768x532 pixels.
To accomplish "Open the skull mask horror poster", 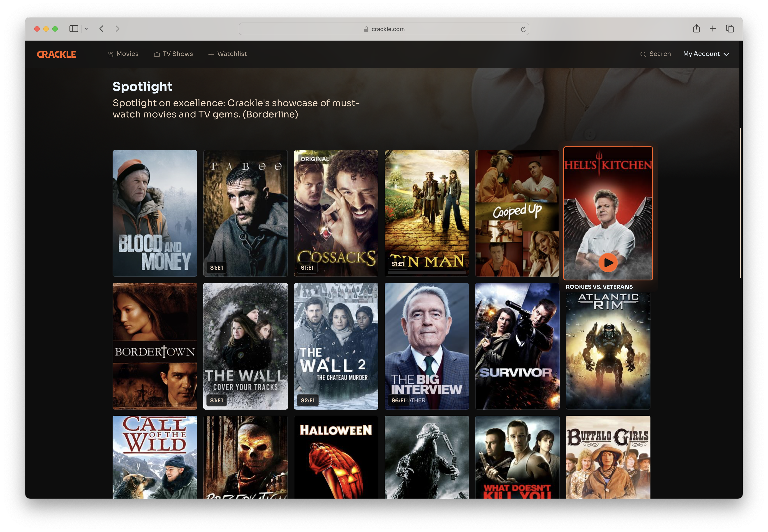I will tap(245, 457).
